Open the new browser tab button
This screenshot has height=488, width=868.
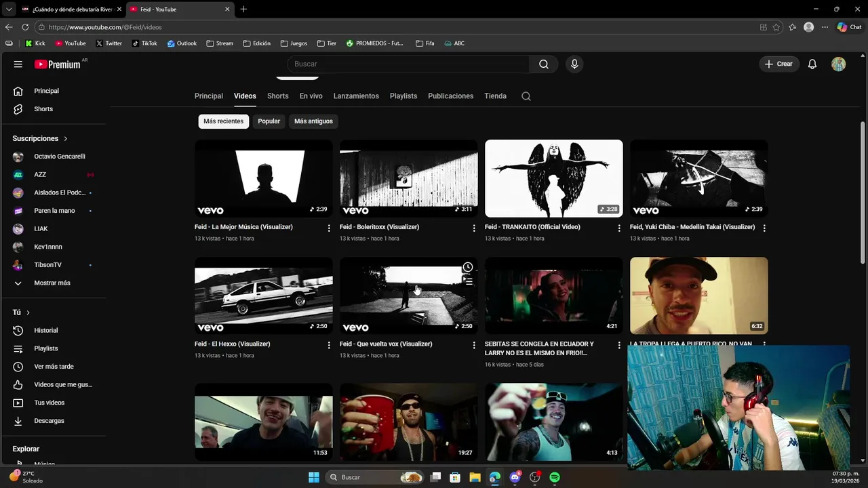243,9
